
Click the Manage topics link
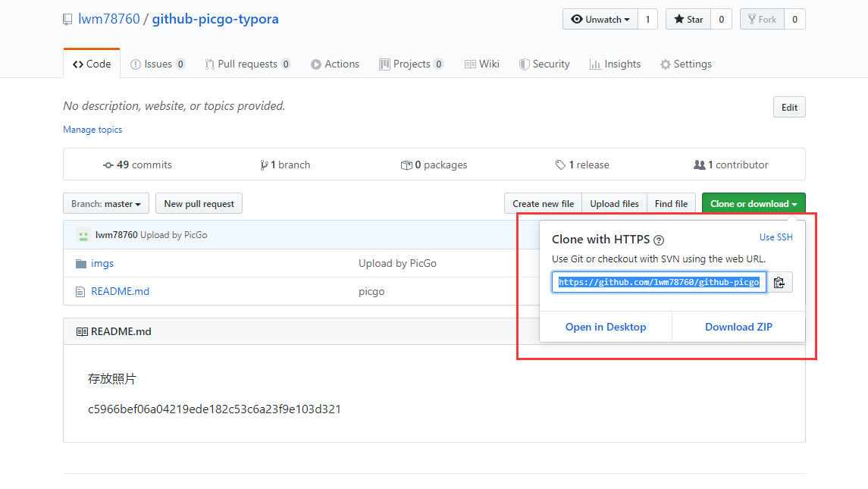[x=92, y=130]
